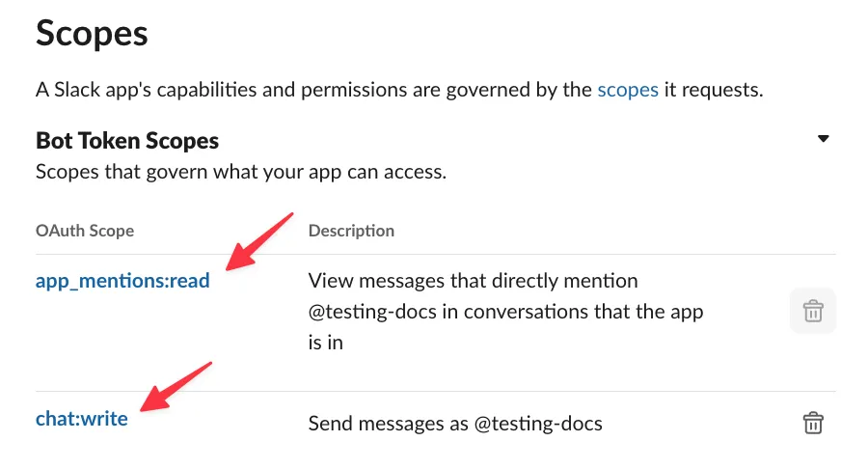Open the "scopes" documentation link

[628, 91]
